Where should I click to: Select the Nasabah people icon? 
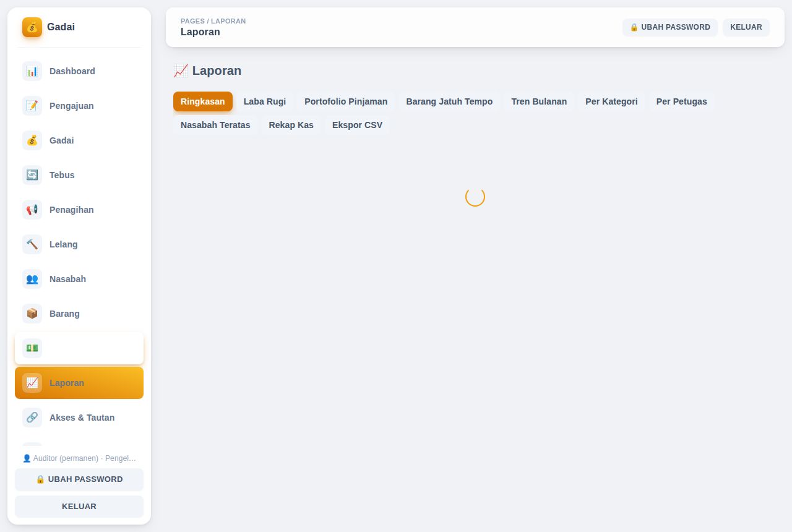(x=32, y=279)
